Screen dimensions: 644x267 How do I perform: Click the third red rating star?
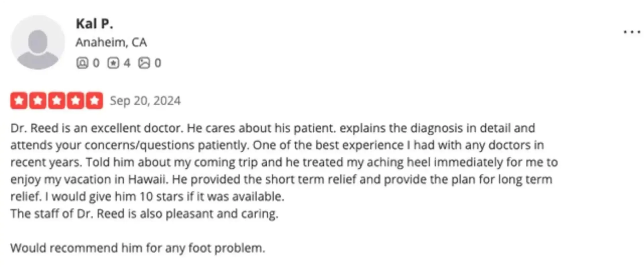(x=56, y=101)
